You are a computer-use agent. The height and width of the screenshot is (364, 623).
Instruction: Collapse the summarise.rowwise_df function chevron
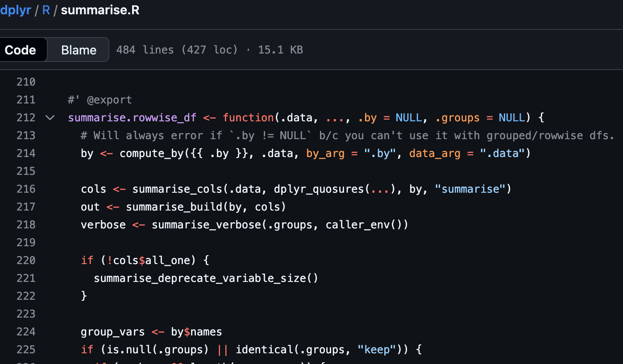pyautogui.click(x=50, y=118)
